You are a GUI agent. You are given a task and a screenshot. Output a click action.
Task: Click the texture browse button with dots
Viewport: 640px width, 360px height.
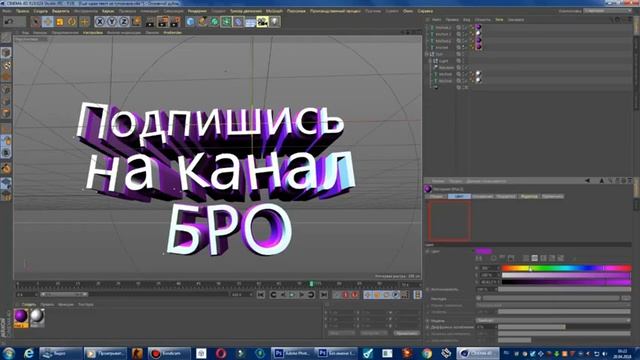(x=626, y=298)
